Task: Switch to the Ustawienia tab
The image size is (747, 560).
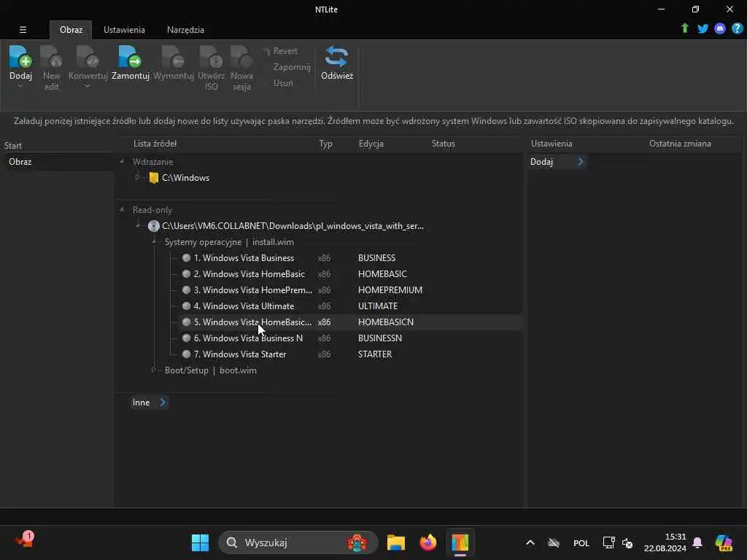Action: point(124,29)
